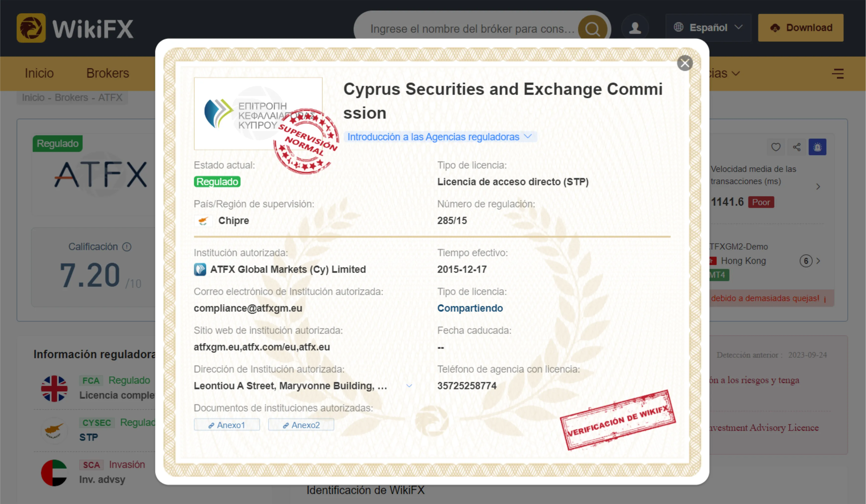Click the Calificación info icon

127,247
